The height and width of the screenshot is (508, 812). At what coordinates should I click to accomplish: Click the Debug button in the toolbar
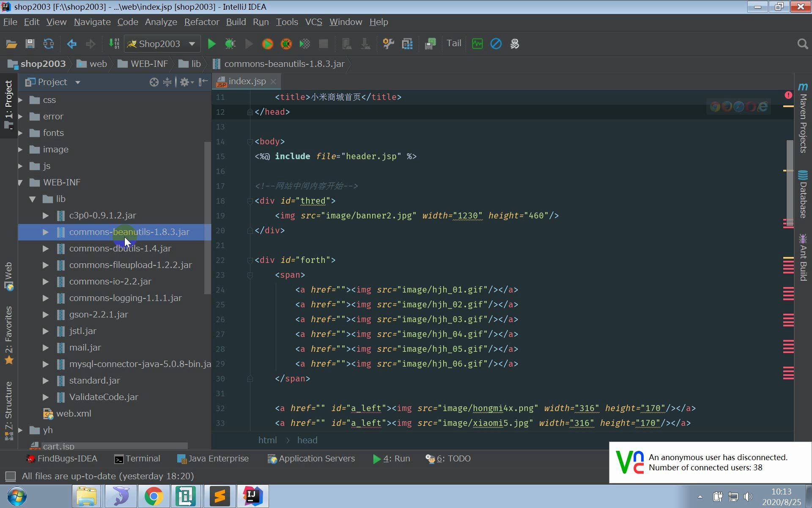coord(230,43)
